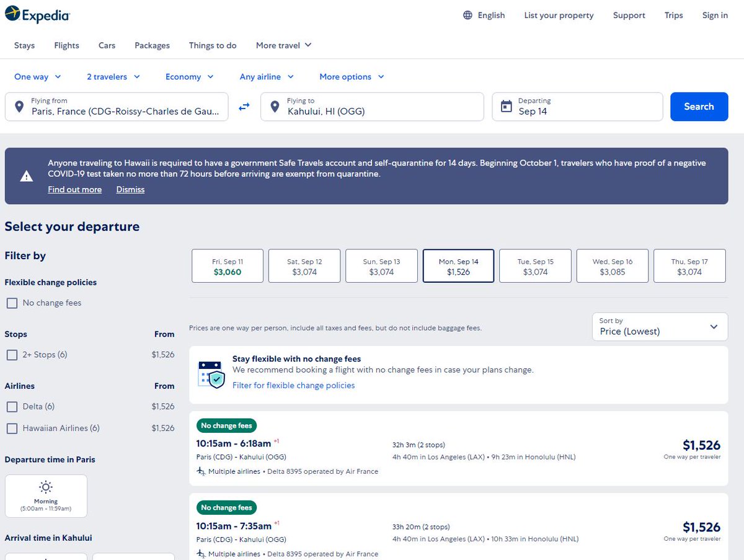Open the Trips page

(674, 16)
